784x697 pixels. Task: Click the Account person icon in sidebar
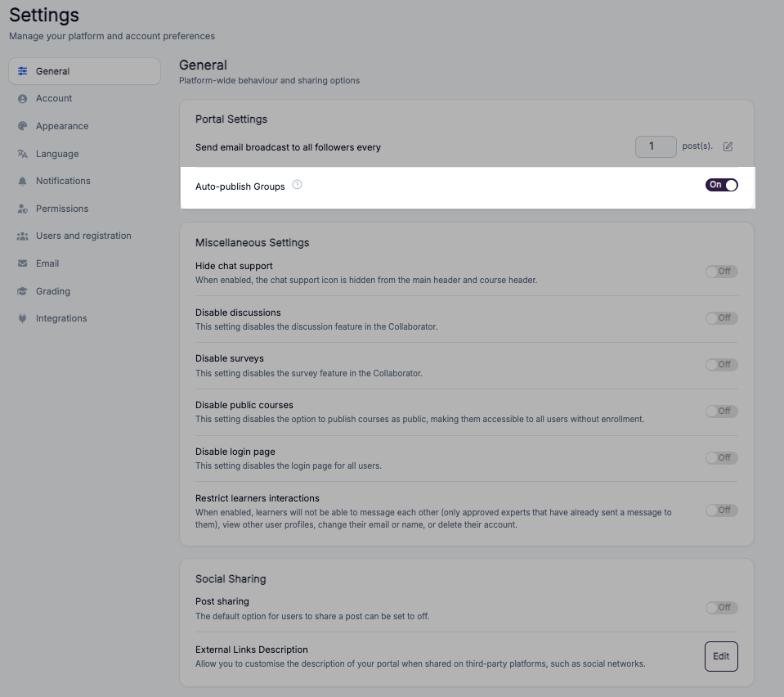(23, 98)
